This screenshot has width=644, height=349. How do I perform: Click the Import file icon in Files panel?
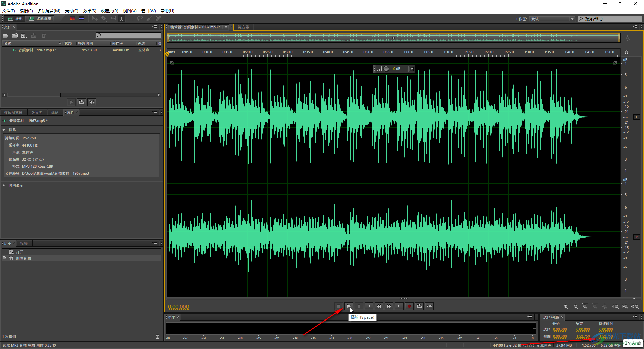(15, 35)
